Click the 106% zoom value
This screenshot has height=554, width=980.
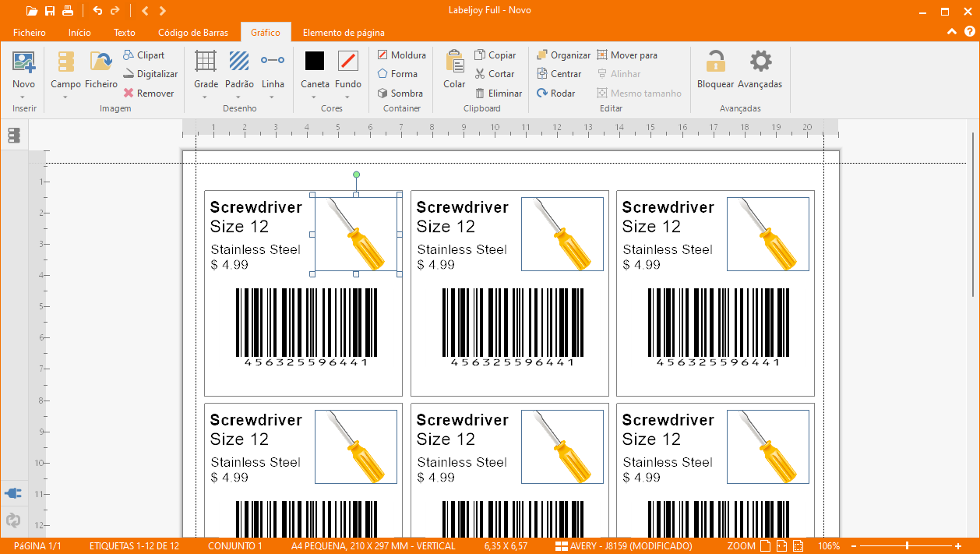[x=829, y=546]
